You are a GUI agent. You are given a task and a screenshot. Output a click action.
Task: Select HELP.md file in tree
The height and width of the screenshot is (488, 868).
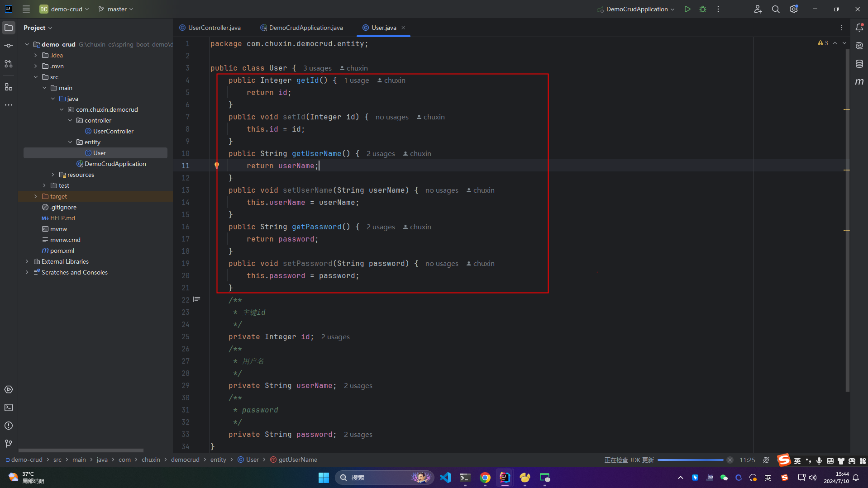click(62, 218)
